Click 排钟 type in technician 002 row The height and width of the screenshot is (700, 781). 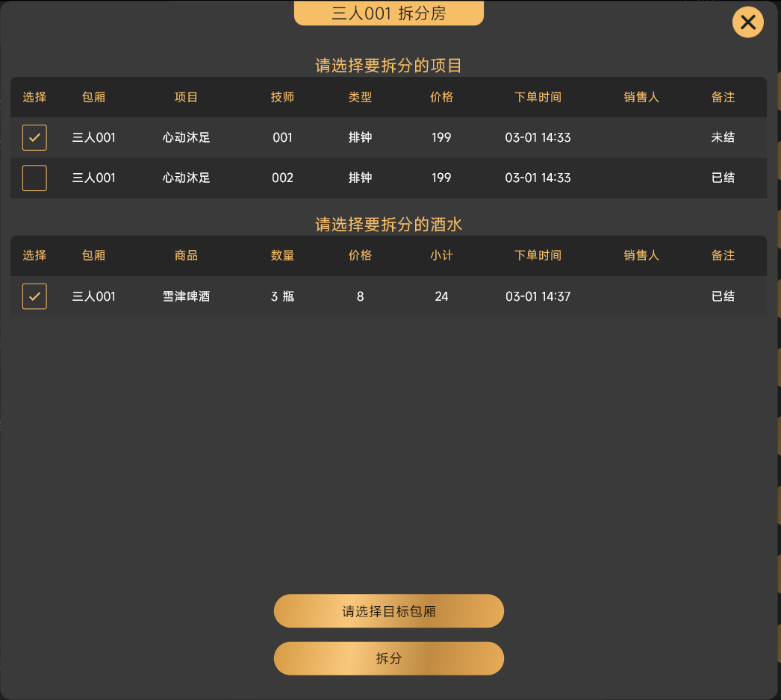point(360,178)
